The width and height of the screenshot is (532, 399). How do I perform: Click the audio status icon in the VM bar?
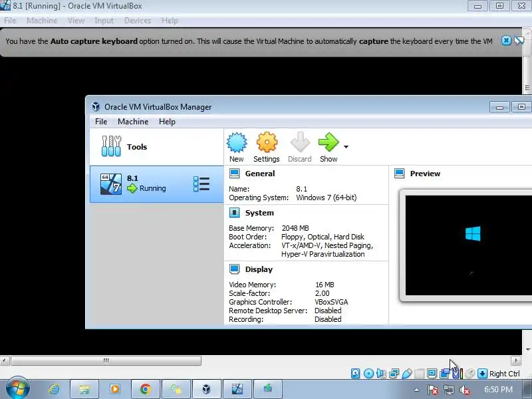click(381, 374)
